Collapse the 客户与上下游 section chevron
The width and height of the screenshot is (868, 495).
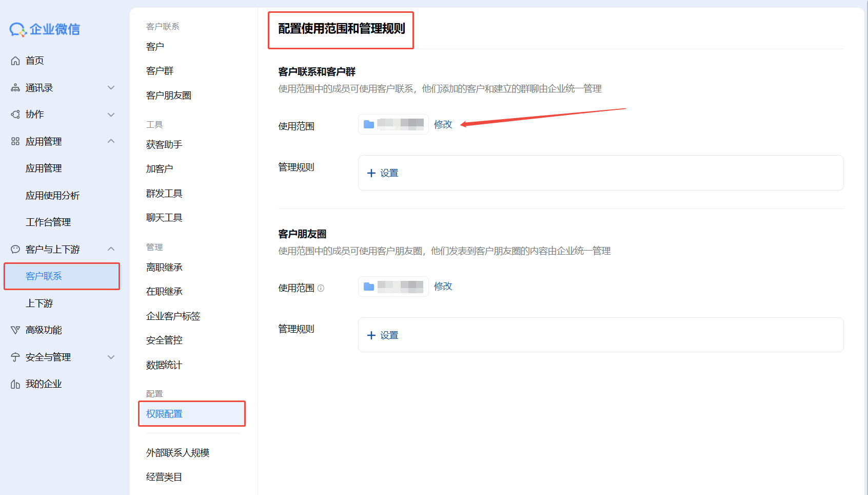point(111,249)
